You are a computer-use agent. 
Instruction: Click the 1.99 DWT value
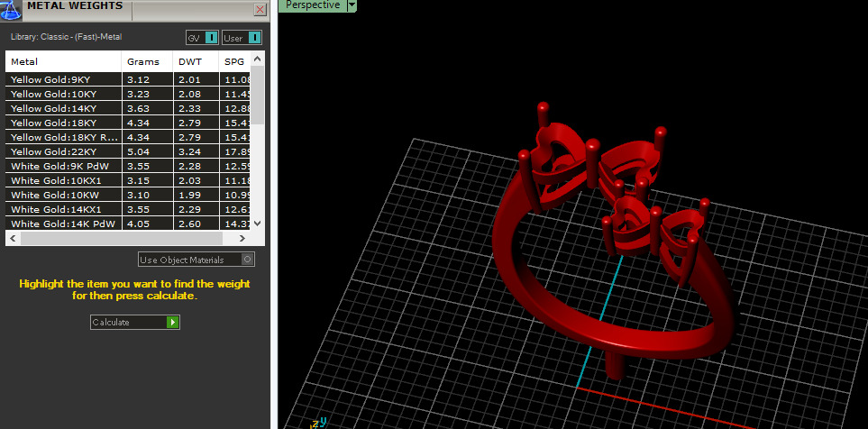[x=189, y=195]
